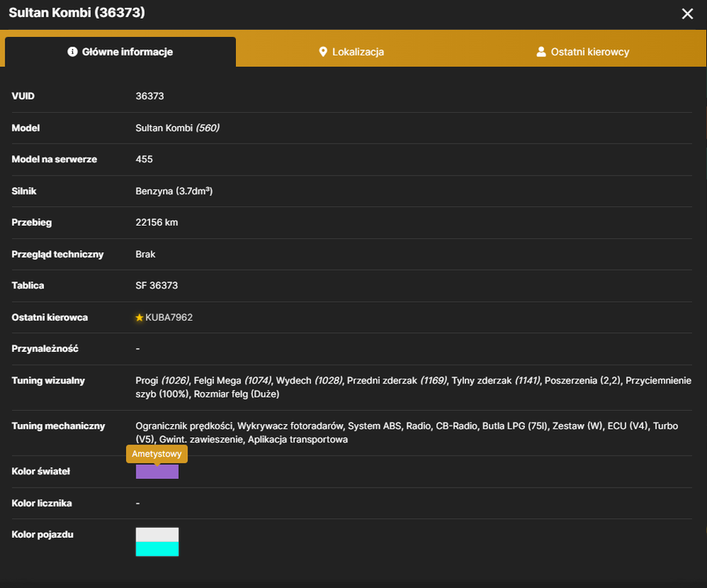Click the Tuning wizualny row label
This screenshot has width=707, height=588.
(x=49, y=380)
